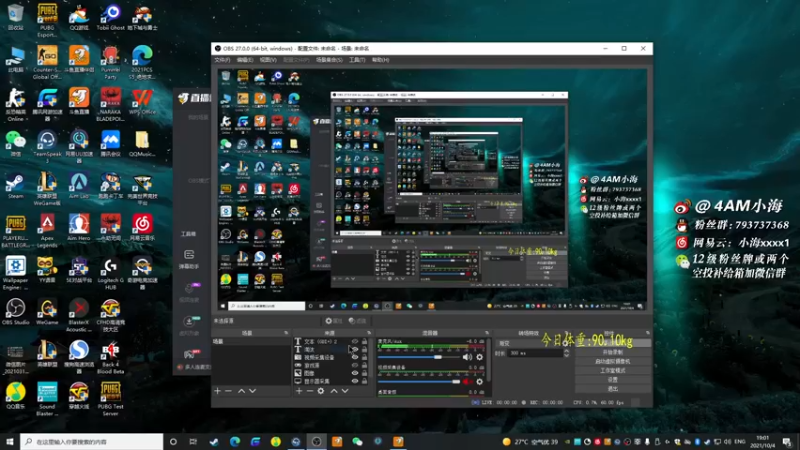Open Tobii Ghost desktop icon
The height and width of the screenshot is (450, 800).
click(x=110, y=17)
